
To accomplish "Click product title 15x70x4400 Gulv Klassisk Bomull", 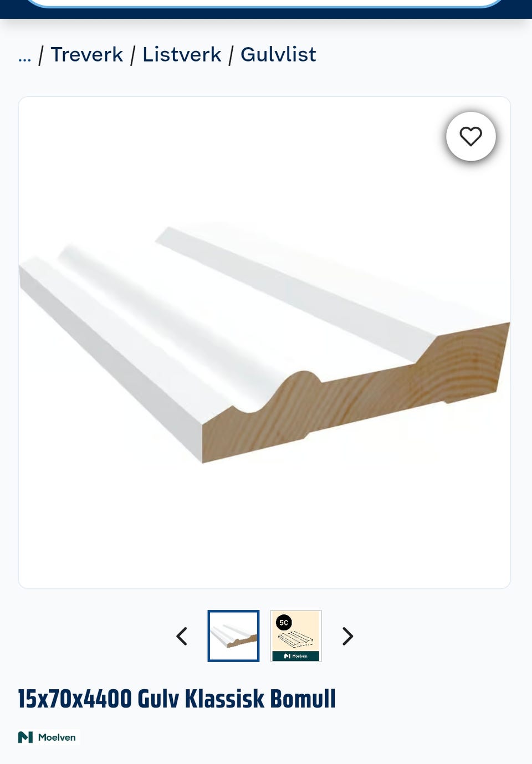I will pyautogui.click(x=177, y=699).
